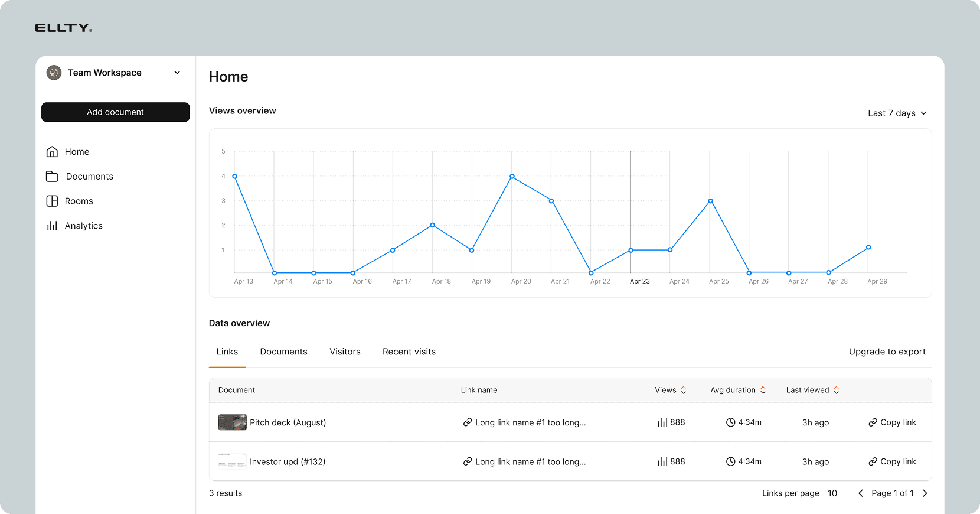The height and width of the screenshot is (514, 980).
Task: Change Links per page value 10
Action: (832, 493)
